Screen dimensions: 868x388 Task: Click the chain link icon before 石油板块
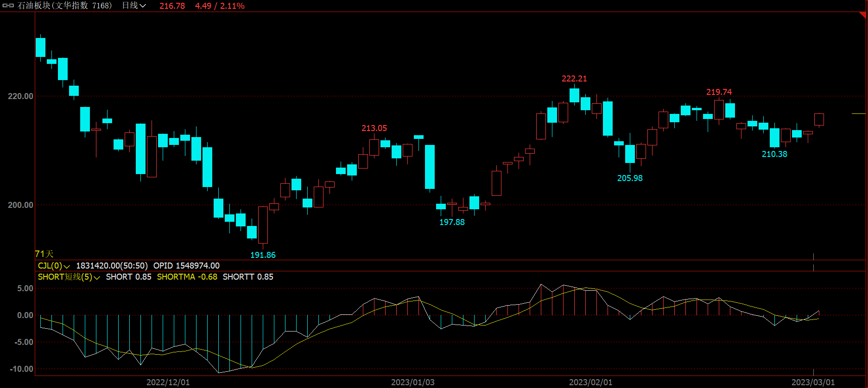8,6
